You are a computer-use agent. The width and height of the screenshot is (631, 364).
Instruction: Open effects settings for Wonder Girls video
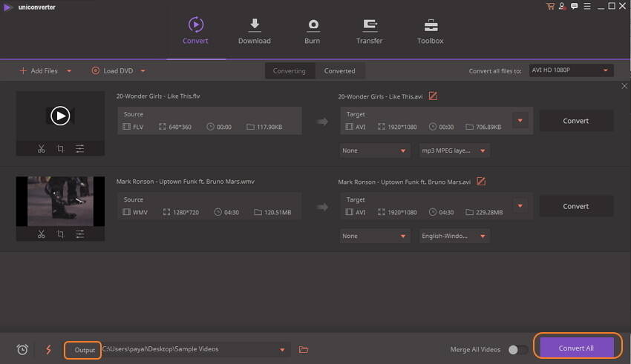coord(79,149)
